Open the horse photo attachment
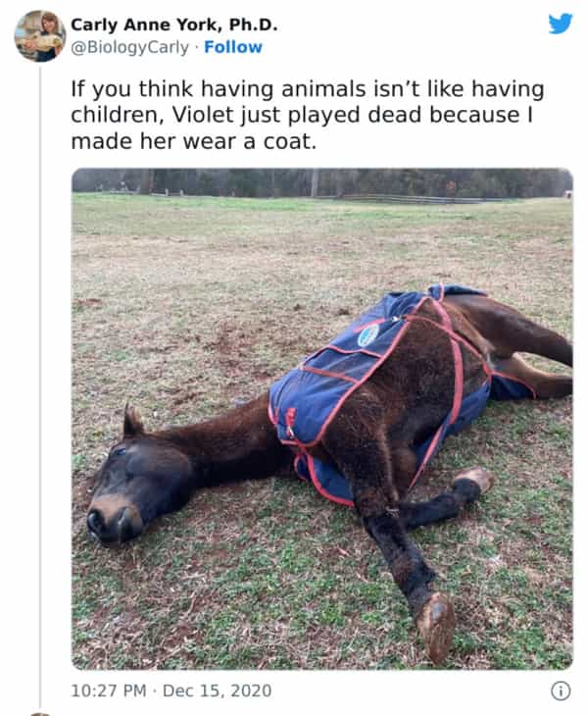This screenshot has height=716, width=588. click(x=322, y=419)
